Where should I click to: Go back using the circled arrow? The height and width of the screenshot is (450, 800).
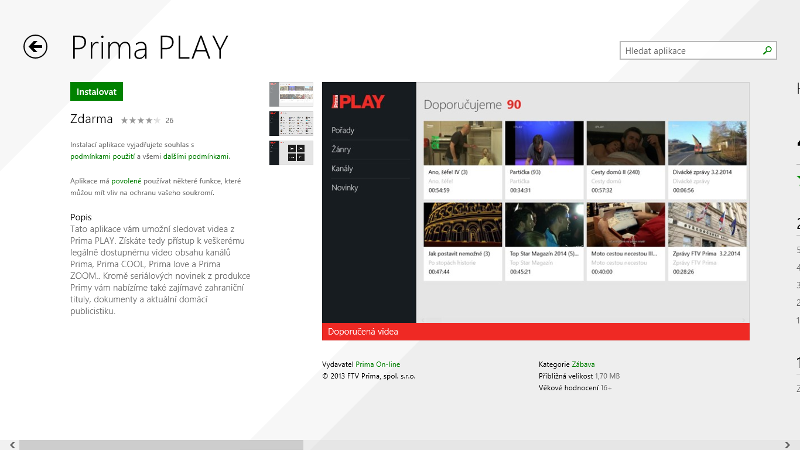[x=36, y=47]
